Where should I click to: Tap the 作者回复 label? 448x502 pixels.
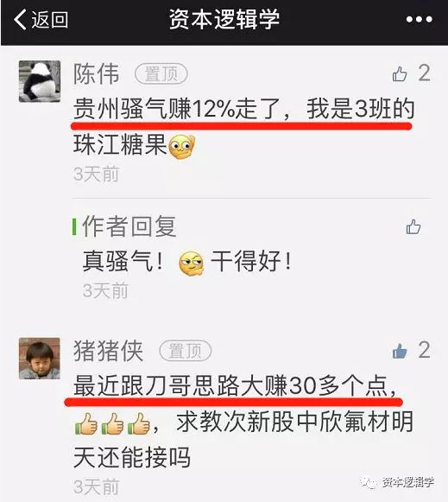click(x=129, y=226)
